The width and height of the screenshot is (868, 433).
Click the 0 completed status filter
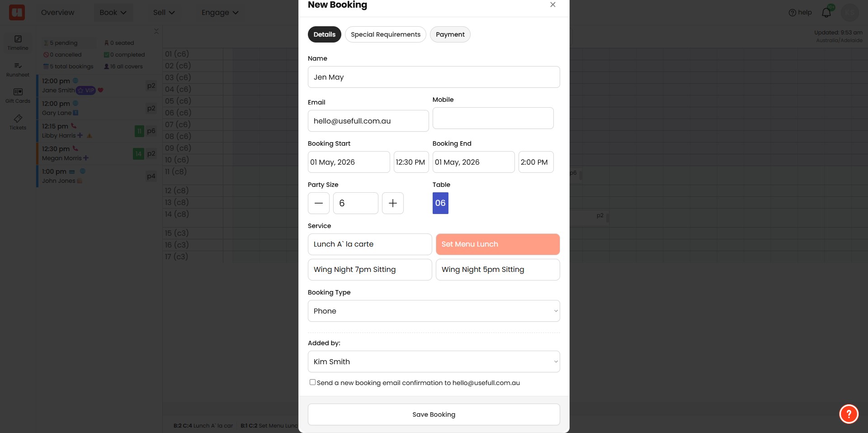tap(124, 55)
